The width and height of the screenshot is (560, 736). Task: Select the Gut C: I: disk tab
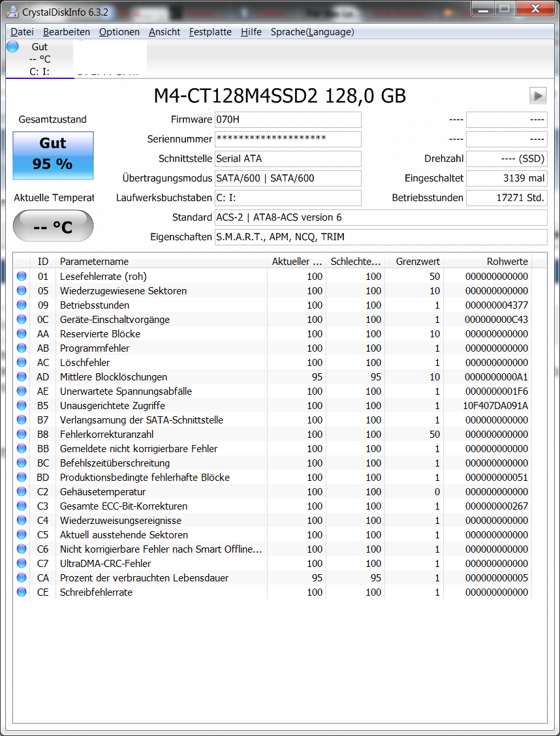pyautogui.click(x=40, y=59)
